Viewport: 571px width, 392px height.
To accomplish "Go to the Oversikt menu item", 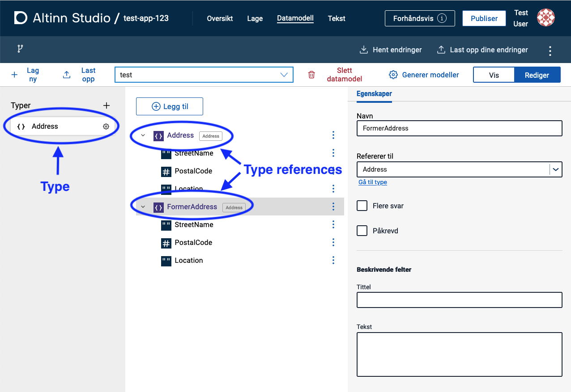I will pos(220,19).
